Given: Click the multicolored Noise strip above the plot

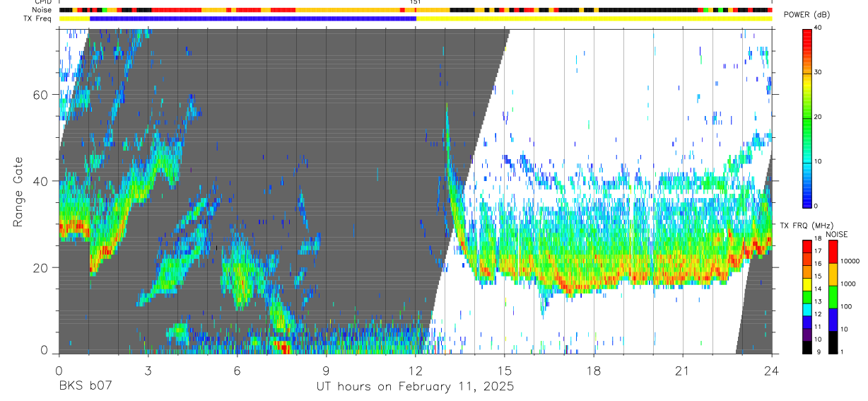Looking at the screenshot, I should (416, 10).
